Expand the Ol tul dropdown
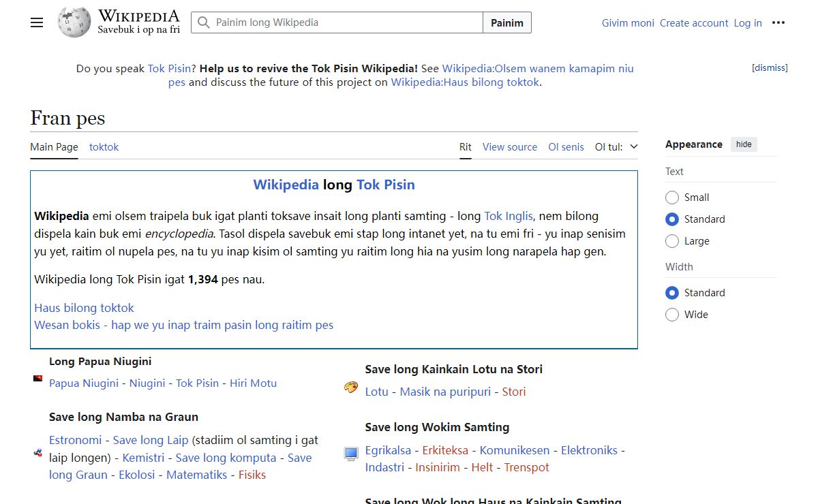Screen dimensions: 818x504 click(616, 146)
